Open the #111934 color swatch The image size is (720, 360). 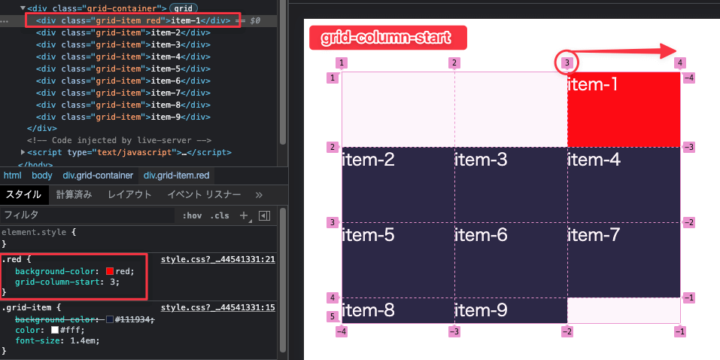click(x=110, y=319)
